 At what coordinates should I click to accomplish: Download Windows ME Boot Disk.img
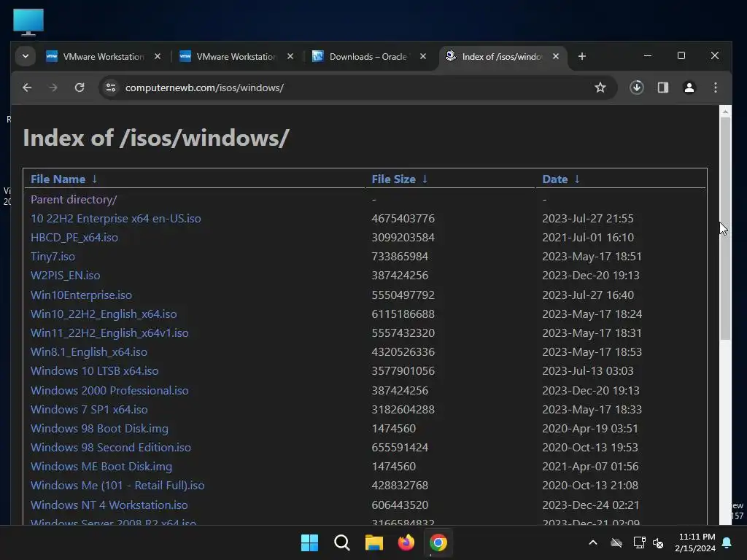coord(101,467)
